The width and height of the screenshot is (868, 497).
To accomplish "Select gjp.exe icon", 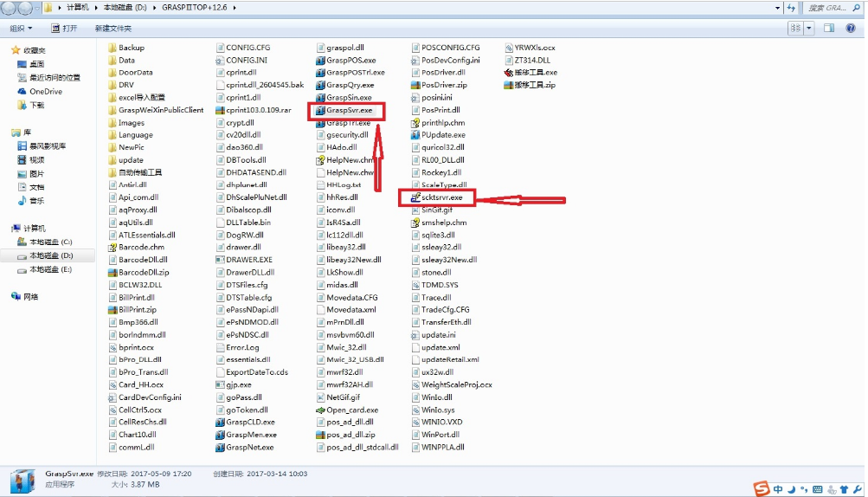I will (x=220, y=385).
